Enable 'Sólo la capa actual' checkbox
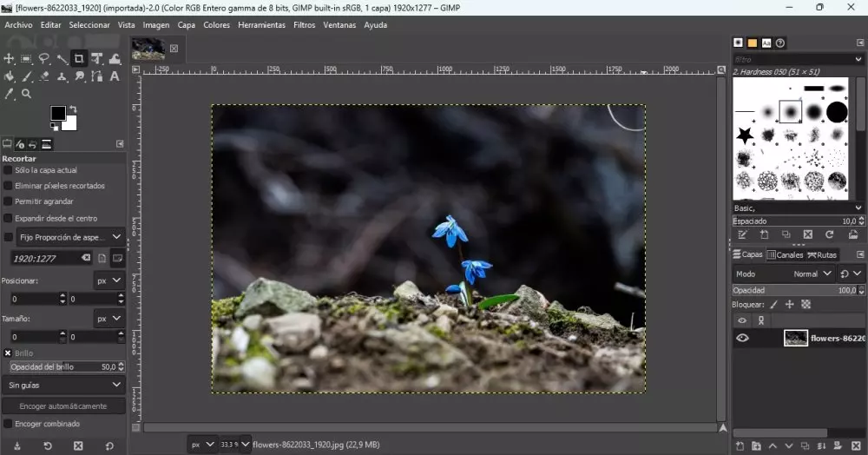Image resolution: width=868 pixels, height=455 pixels. click(x=8, y=170)
